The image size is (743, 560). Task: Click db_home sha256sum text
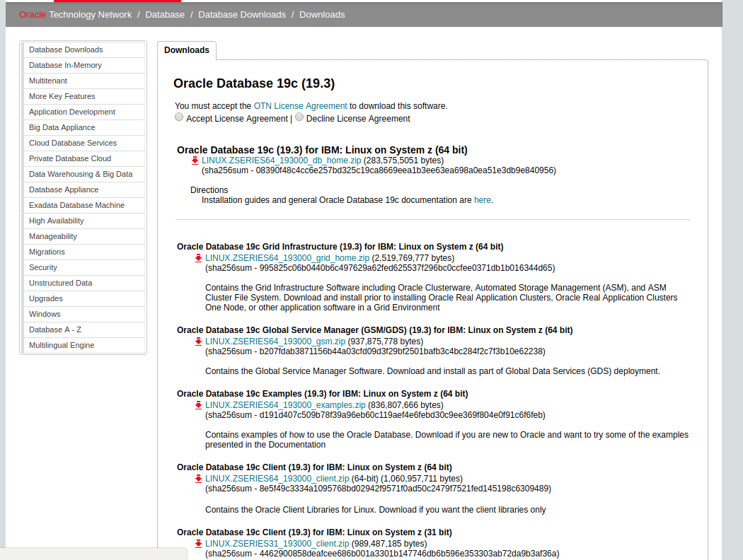tap(379, 170)
